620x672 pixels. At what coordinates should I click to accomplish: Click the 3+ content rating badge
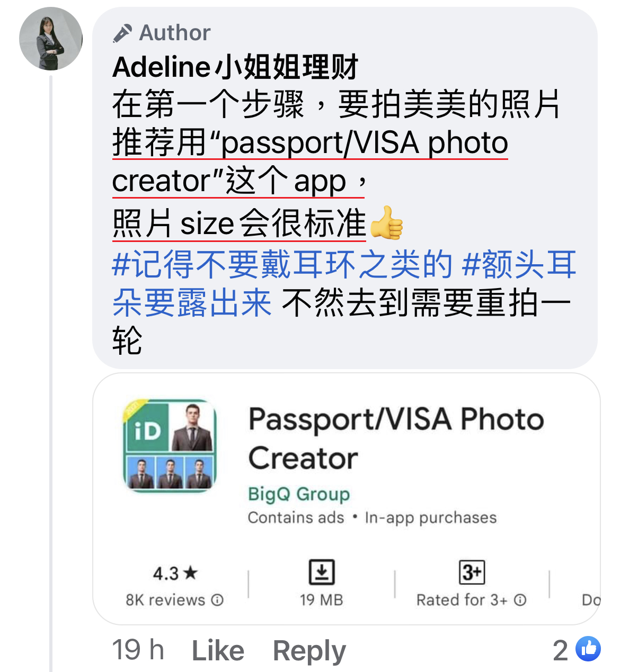point(472,572)
